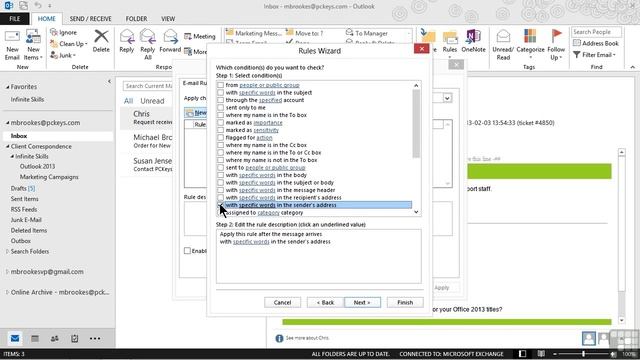Image resolution: width=640 pixels, height=360 pixels.
Task: Open the Categorize color icon
Action: (530, 36)
